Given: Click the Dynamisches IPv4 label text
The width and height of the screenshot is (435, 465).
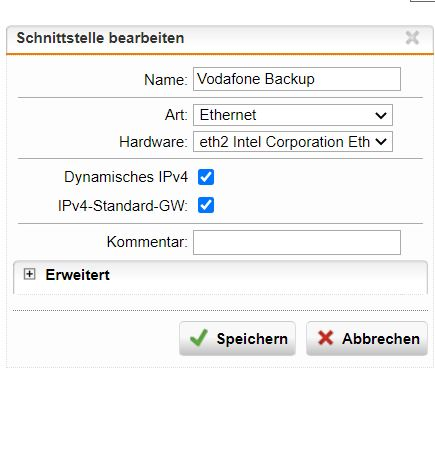Looking at the screenshot, I should click(126, 177).
